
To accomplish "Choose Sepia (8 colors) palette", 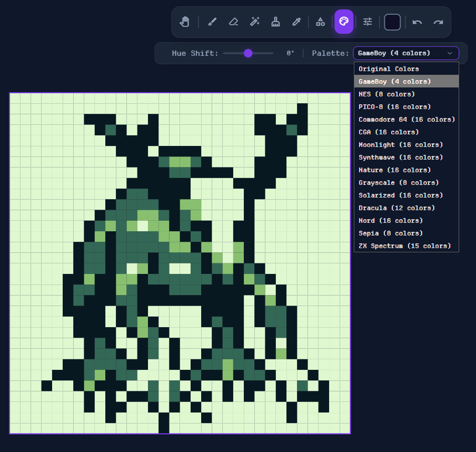I will pos(406,233).
